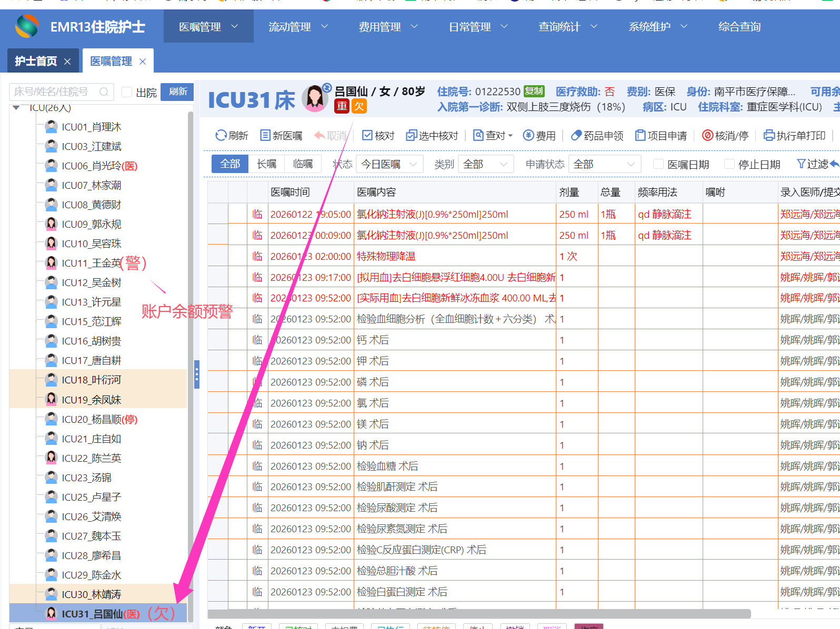Select patient ICU31_吕国仙
840x629 pixels.
(x=98, y=614)
